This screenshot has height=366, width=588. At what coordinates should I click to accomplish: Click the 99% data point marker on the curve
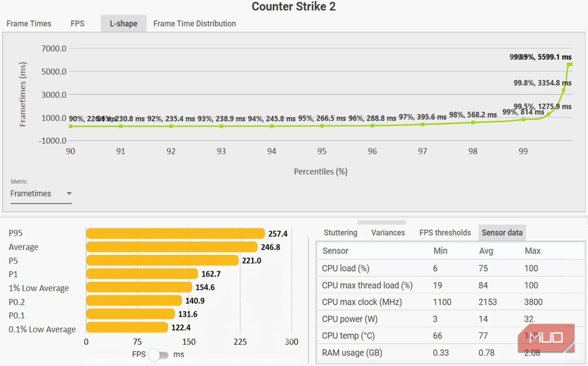523,119
